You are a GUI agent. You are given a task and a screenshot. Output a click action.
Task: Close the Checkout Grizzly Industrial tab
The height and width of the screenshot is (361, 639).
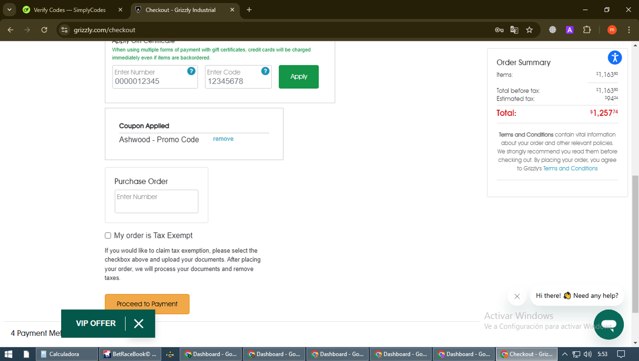pos(232,10)
